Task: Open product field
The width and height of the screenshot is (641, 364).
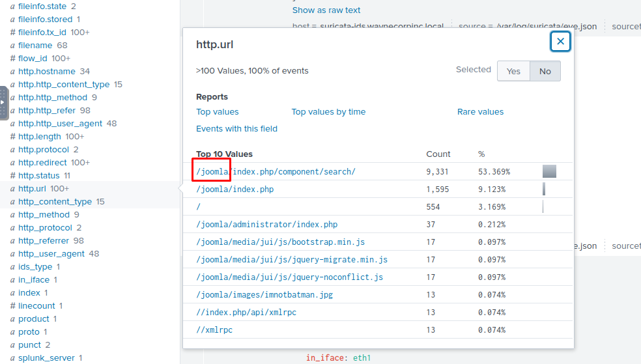Action: [x=33, y=319]
